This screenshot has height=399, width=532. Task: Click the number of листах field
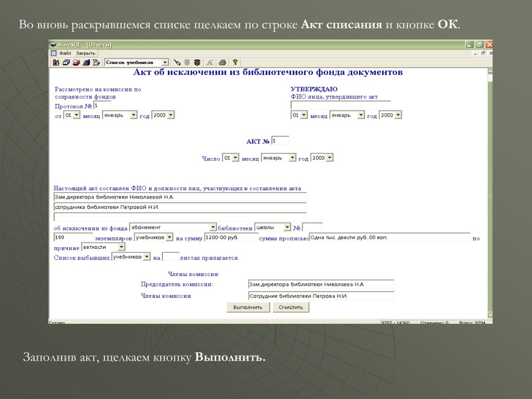pos(171,257)
